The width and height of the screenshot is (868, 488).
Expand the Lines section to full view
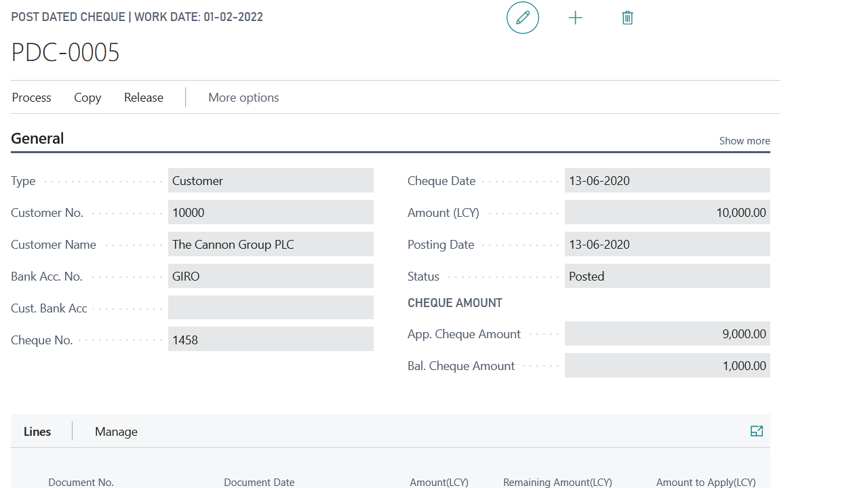(x=757, y=431)
